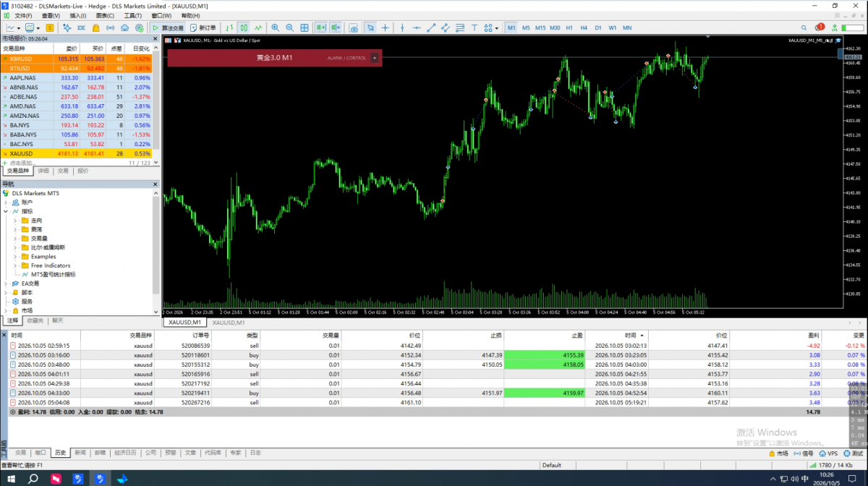
Task: Click the zoom in magnifier icon
Action: 275,27
